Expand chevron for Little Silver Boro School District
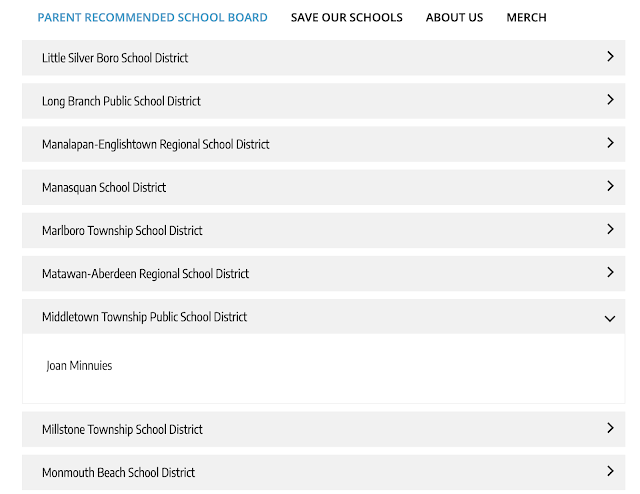The height and width of the screenshot is (494, 640). tap(610, 56)
